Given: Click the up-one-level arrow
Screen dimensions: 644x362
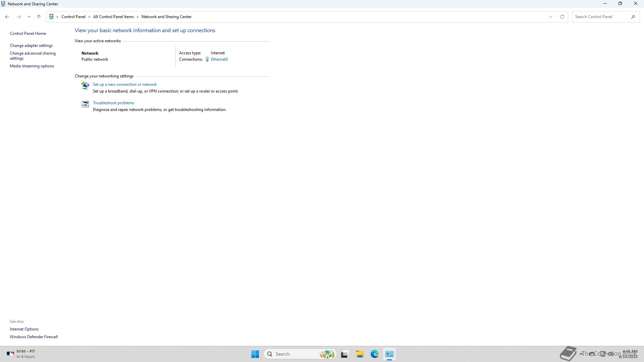Looking at the screenshot, I should click(39, 17).
